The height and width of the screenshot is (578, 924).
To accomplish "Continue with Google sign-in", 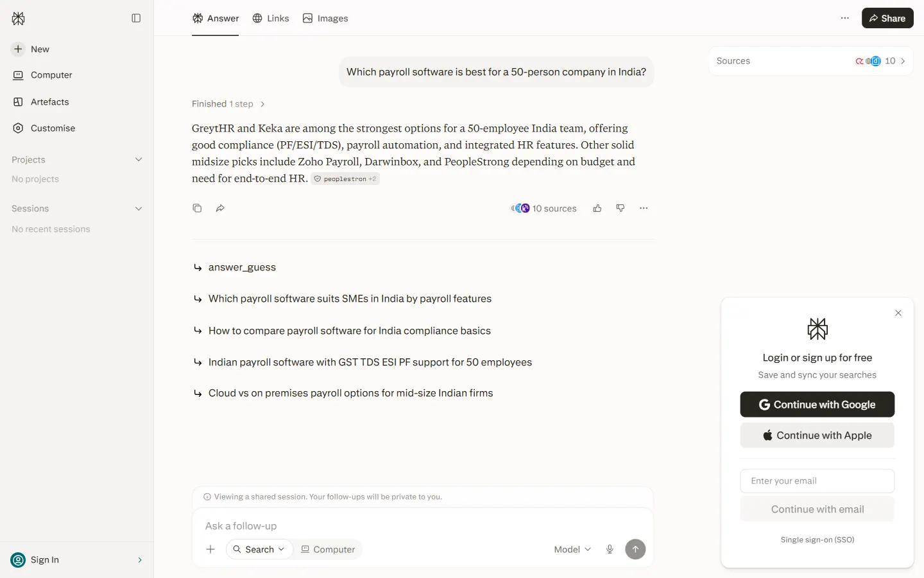I will (x=817, y=405).
